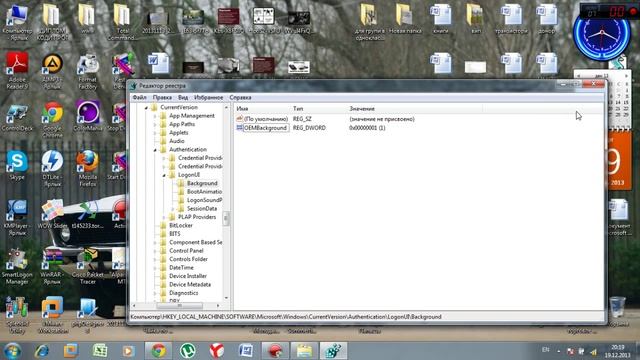640x360 pixels.
Task: Click the Тип column header
Action: click(298, 109)
